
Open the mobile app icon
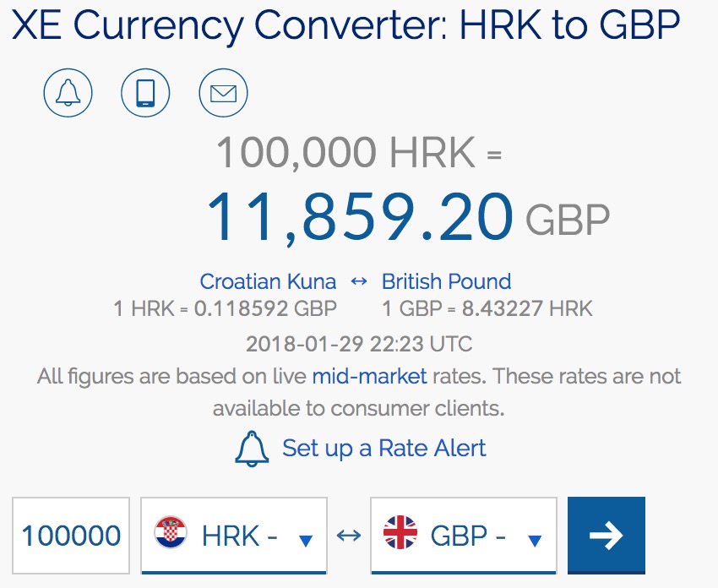tap(144, 93)
